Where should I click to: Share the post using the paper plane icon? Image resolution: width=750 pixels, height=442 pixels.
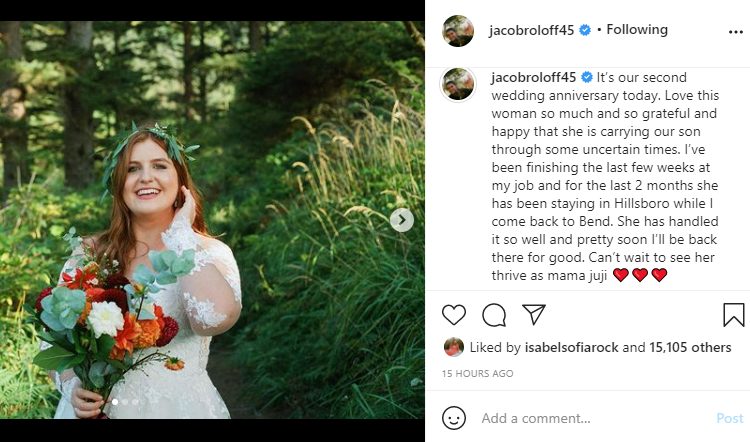(534, 315)
